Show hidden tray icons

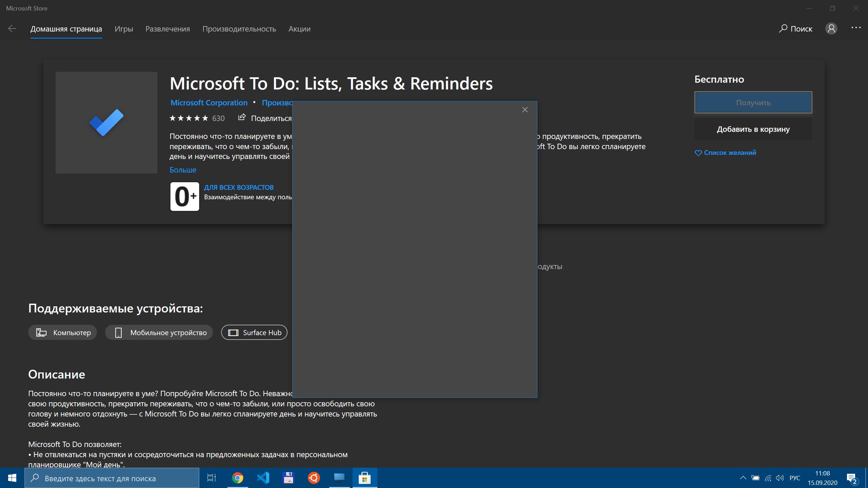coord(743,478)
